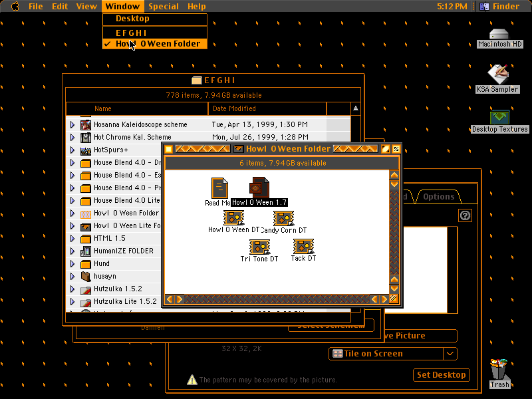Select the Howl O Ween Lite folder icon
This screenshot has height=399, width=532.
pos(86,226)
